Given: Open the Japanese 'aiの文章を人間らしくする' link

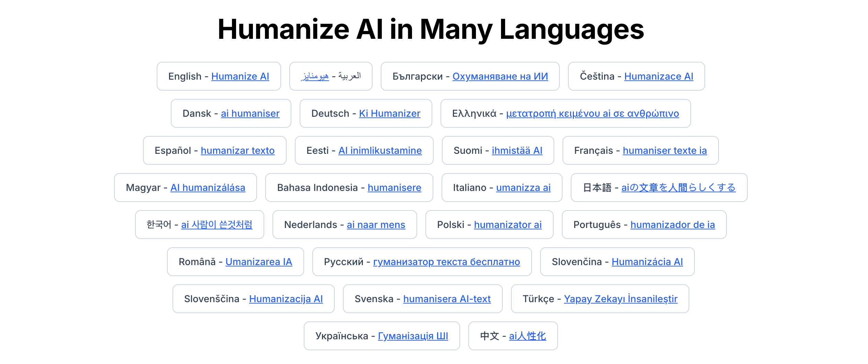Looking at the screenshot, I should pyautogui.click(x=679, y=187).
